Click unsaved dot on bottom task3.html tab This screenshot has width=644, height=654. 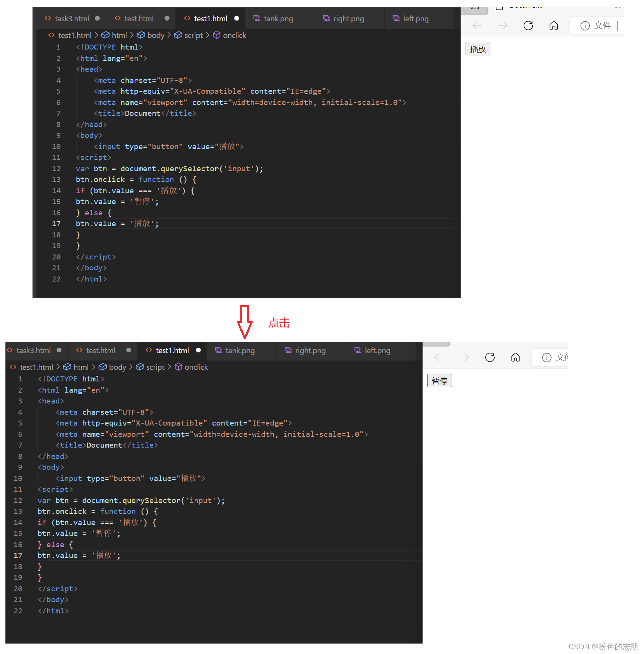coord(59,350)
